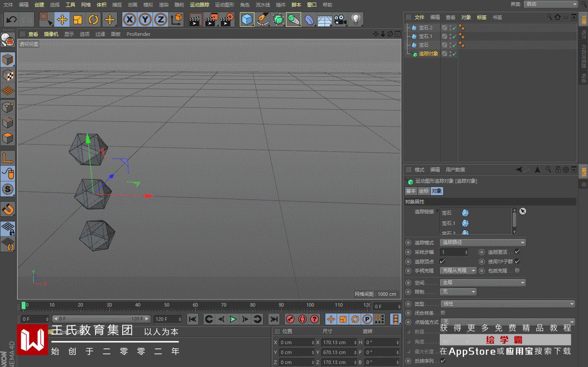Click the Camera object icon

point(340,19)
